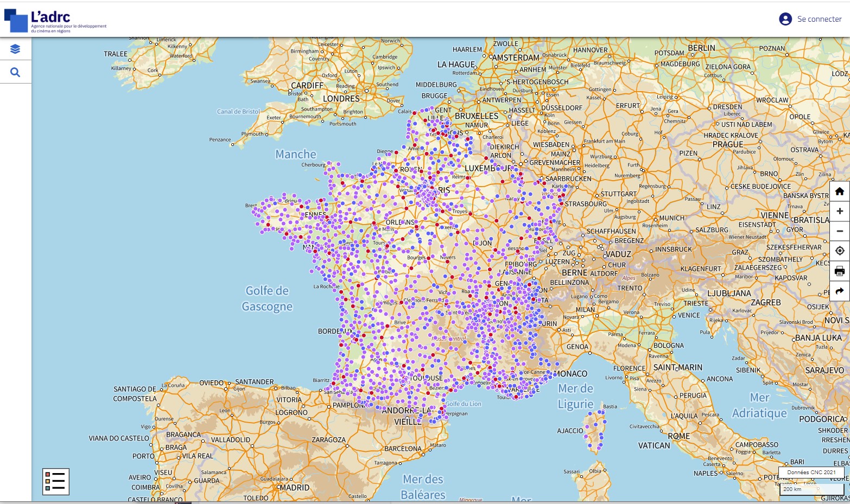Click the Se connecter link

tap(819, 19)
